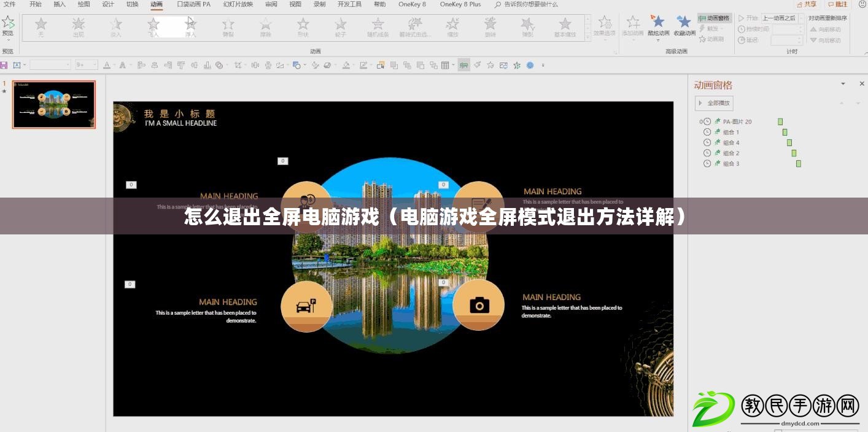Click the 共享 (Share) button
The height and width of the screenshot is (432, 868).
pyautogui.click(x=807, y=4)
